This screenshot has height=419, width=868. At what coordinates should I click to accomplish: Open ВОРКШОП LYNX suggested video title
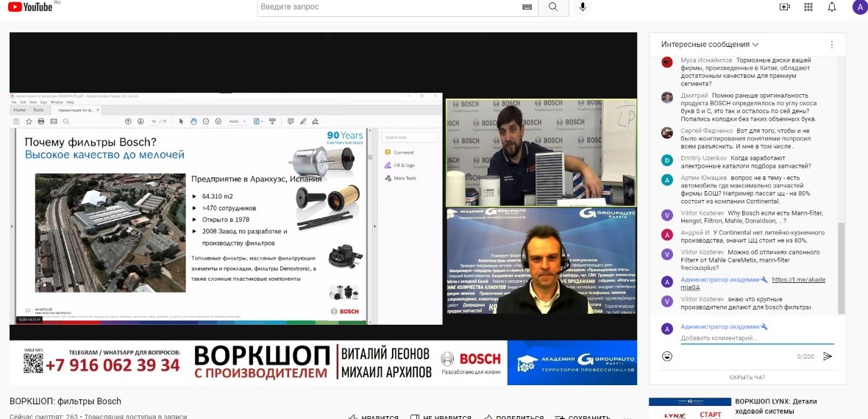(775, 407)
